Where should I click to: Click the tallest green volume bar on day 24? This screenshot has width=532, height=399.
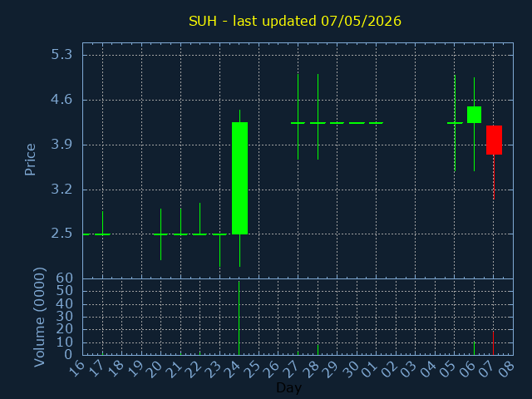tap(239, 318)
